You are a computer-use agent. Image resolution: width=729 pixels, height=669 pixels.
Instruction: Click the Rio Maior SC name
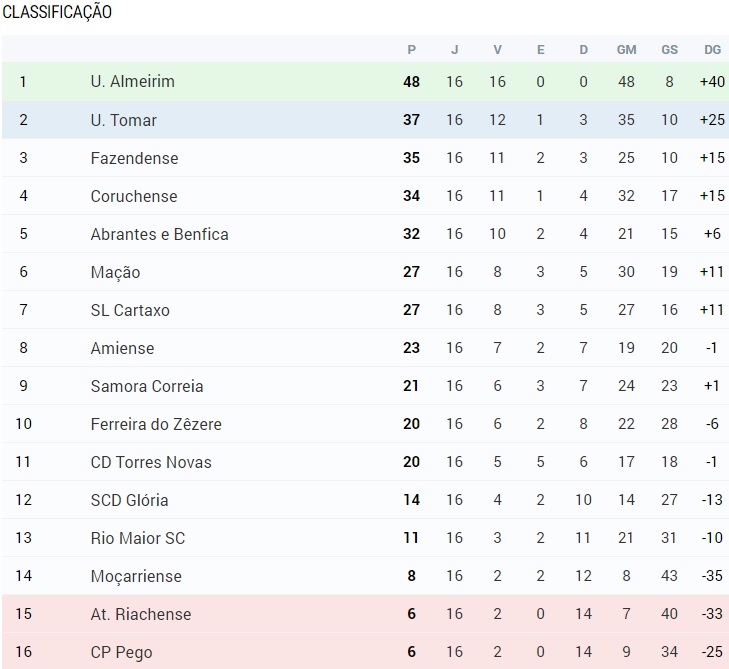(137, 538)
